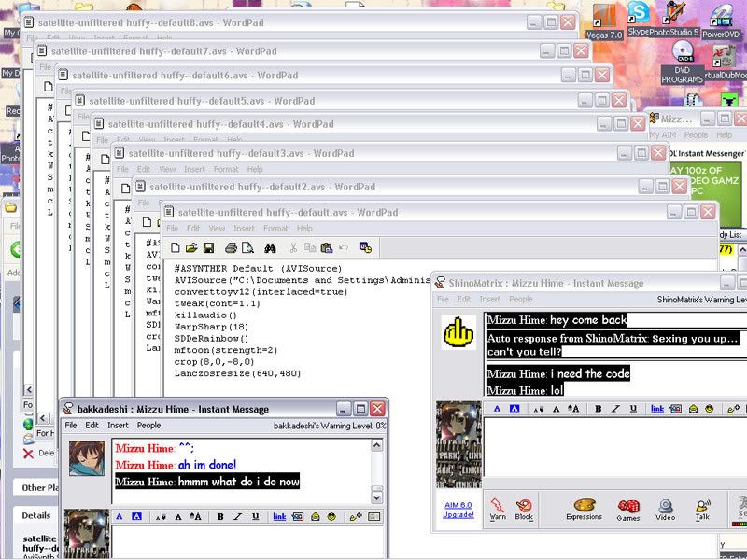Click Block icon in ShinoMatrix message window

tap(524, 510)
